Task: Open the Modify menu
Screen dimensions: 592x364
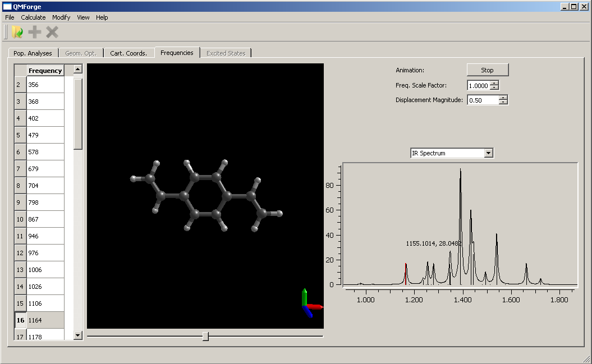Action: [61, 17]
